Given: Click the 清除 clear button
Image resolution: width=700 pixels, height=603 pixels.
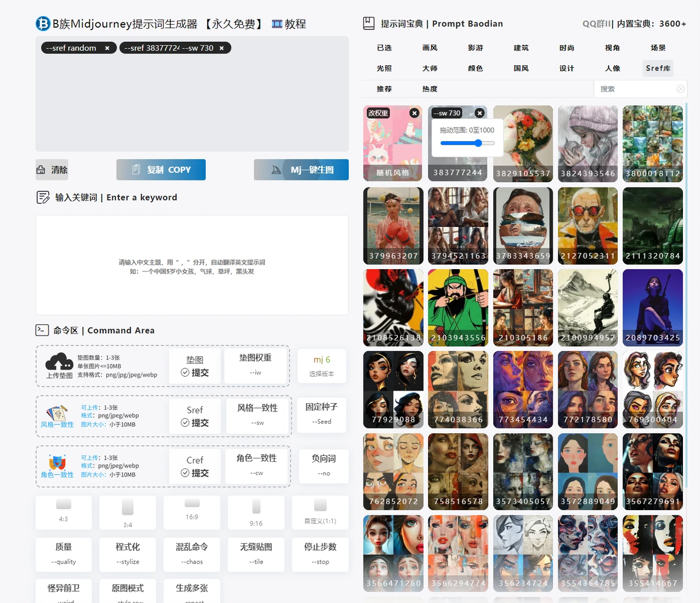Looking at the screenshot, I should (52, 170).
